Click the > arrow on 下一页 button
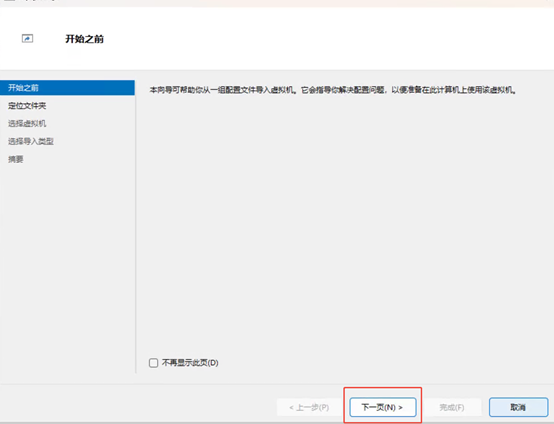 (400, 408)
